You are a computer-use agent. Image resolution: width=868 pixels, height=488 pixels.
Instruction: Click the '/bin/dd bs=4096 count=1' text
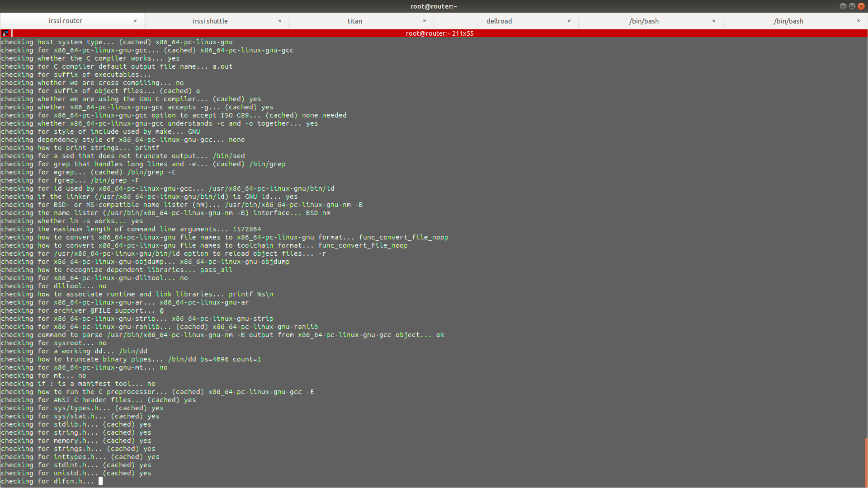pos(214,359)
